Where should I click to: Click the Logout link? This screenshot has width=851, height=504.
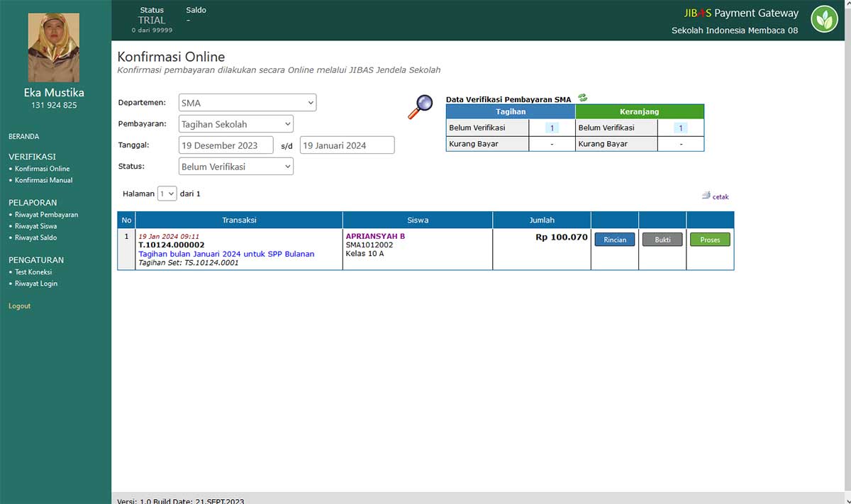coord(19,306)
